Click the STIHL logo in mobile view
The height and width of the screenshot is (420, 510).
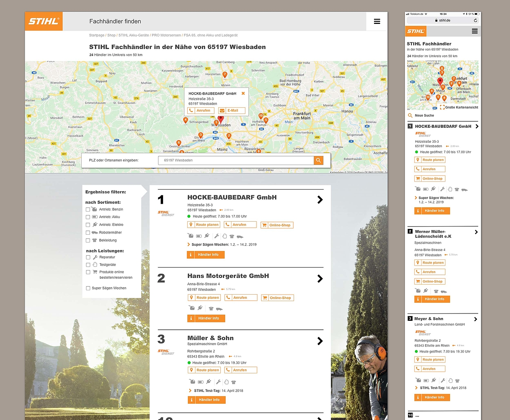point(416,31)
